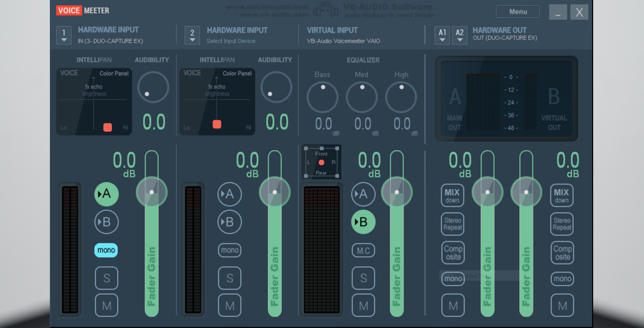Viewport: 644px width, 328px height.
Task: Solo Hardware Input 1 with S button
Action: tap(107, 278)
